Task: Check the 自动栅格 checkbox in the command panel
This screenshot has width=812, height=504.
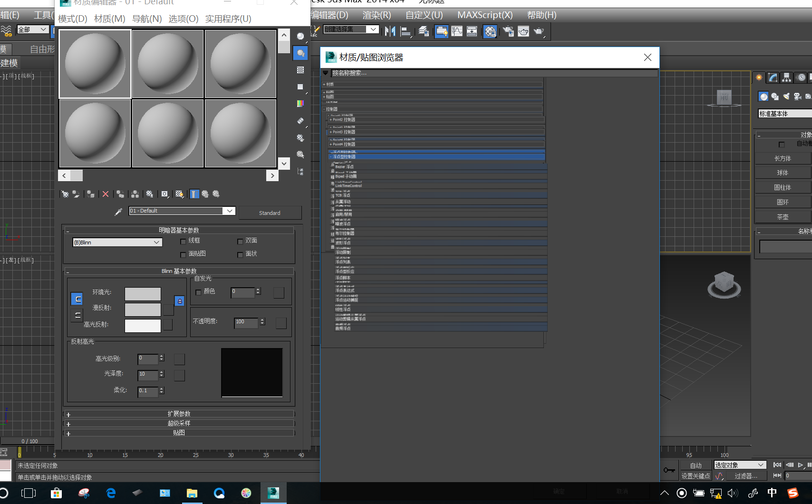Action: [x=782, y=145]
